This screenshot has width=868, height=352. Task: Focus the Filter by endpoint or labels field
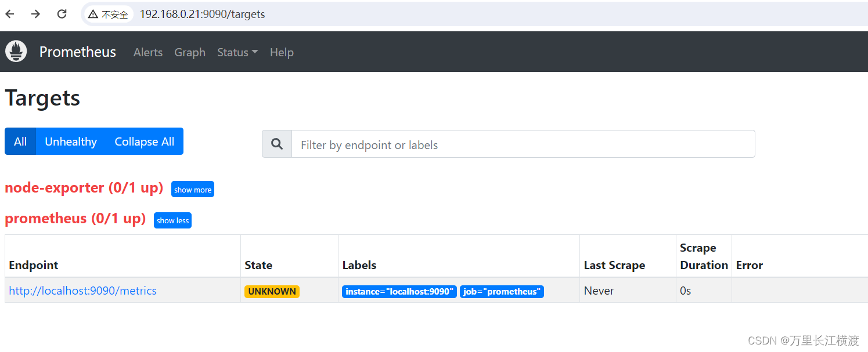pos(523,144)
